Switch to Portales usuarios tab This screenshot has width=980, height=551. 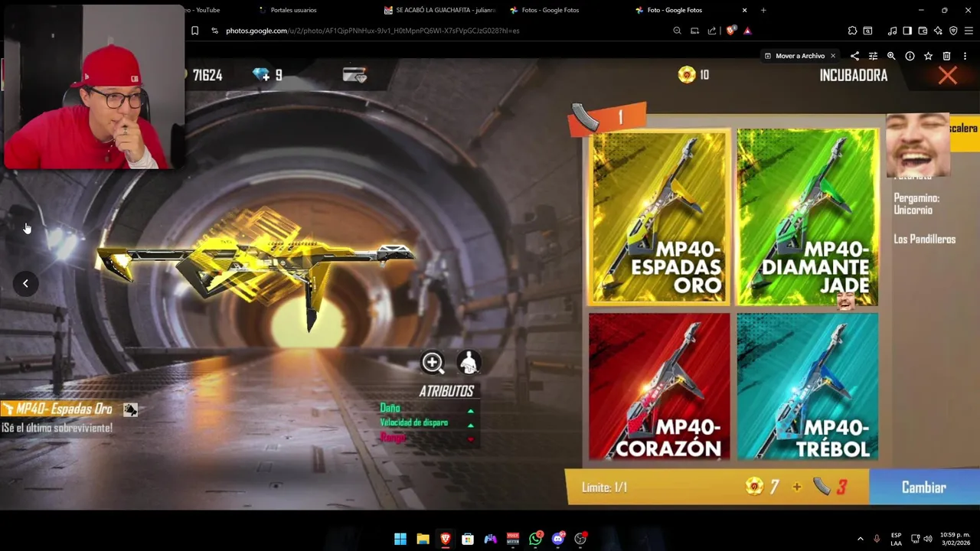click(293, 10)
